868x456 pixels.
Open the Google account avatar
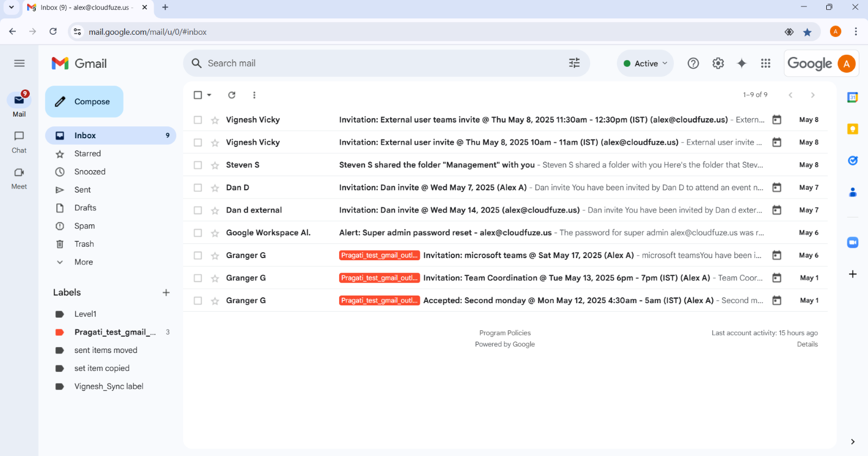tap(846, 63)
